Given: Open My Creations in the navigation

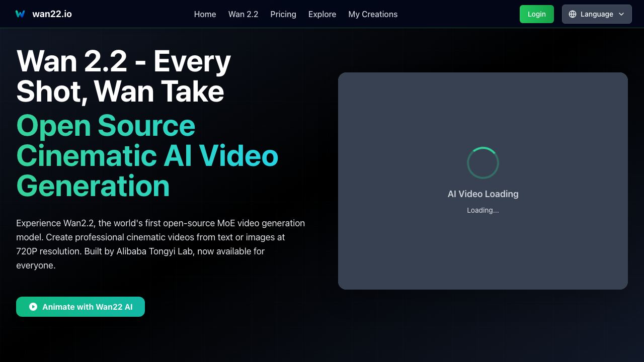Looking at the screenshot, I should [373, 14].
